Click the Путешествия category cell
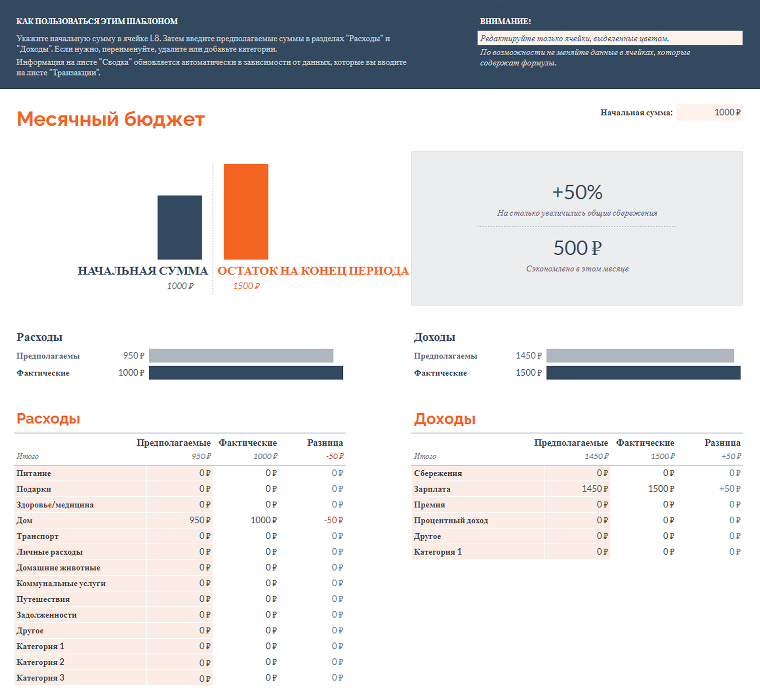 [x=80, y=599]
